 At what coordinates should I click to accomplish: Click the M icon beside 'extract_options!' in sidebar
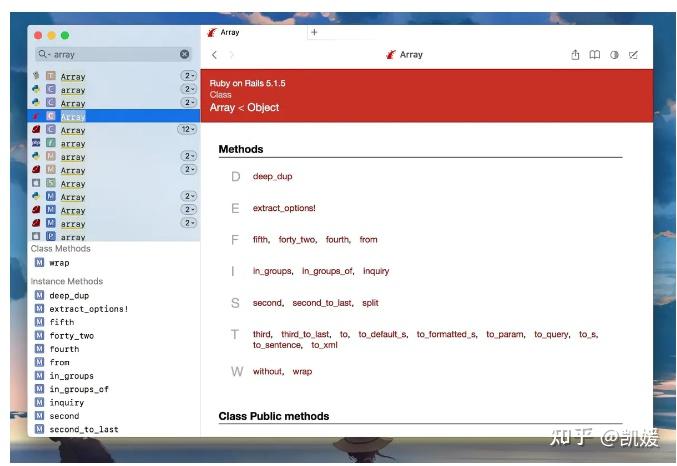39,309
